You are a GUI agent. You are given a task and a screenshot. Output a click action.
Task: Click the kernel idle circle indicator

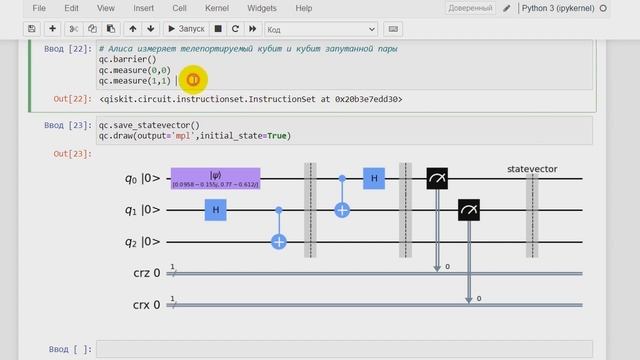coord(603,8)
